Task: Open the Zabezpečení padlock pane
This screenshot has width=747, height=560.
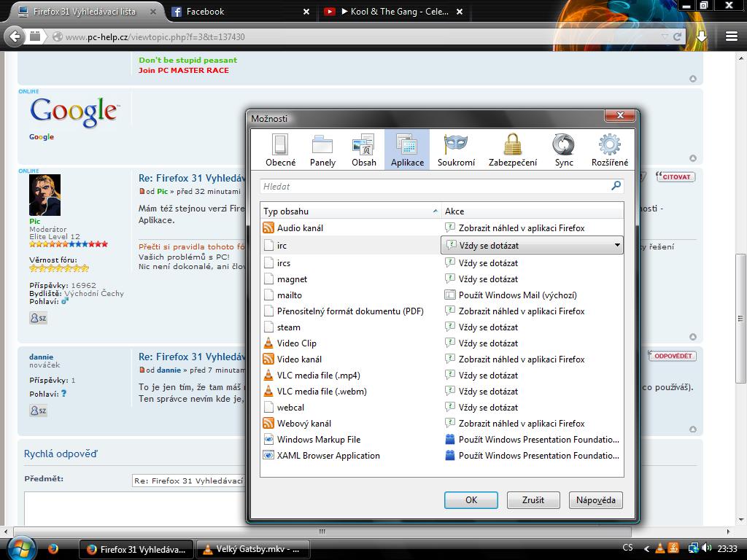Action: pyautogui.click(x=513, y=150)
